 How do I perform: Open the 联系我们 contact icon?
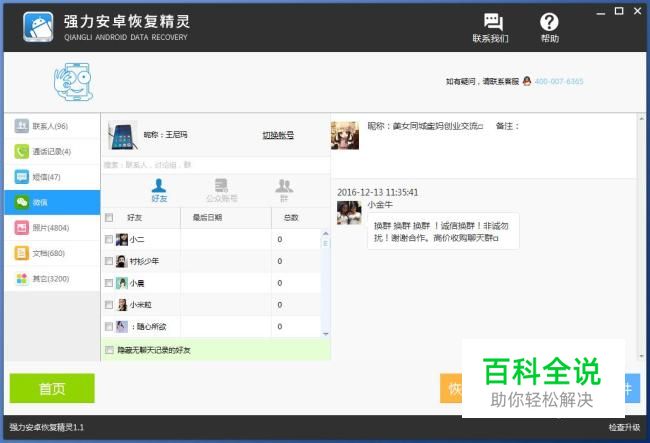click(491, 28)
